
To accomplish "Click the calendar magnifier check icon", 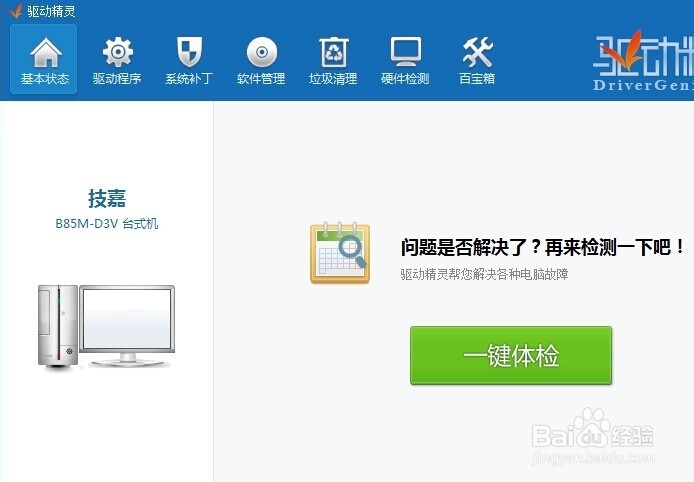I will [339, 252].
